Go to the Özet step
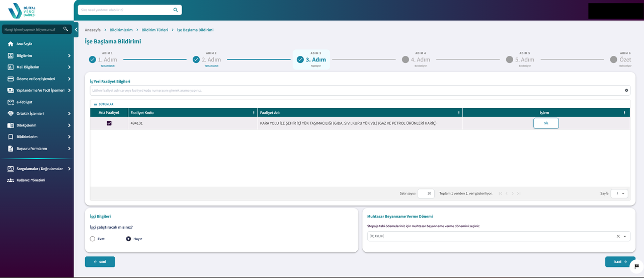Viewport: 644px width, 278px height. pos(621,59)
